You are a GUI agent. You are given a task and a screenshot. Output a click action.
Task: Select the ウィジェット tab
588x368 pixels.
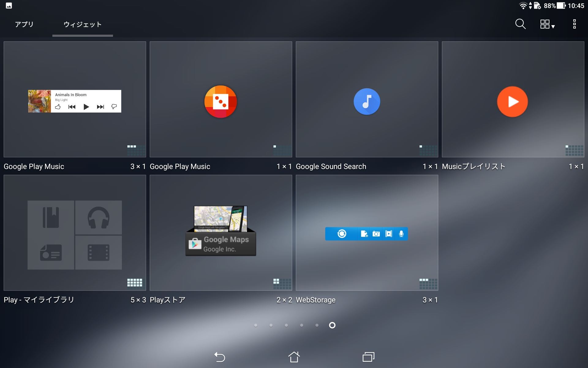tap(82, 24)
